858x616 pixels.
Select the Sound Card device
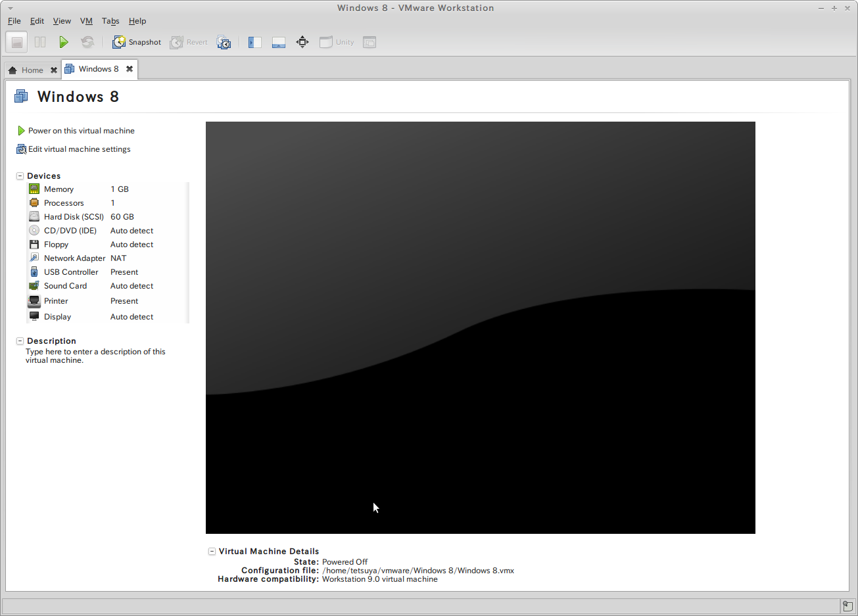pos(65,286)
